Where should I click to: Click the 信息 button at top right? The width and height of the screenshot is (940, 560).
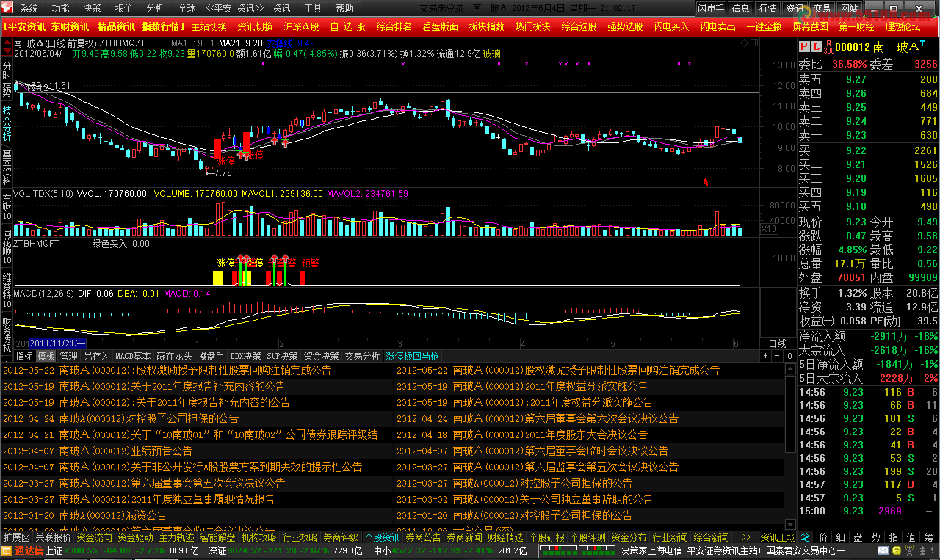coord(741,8)
